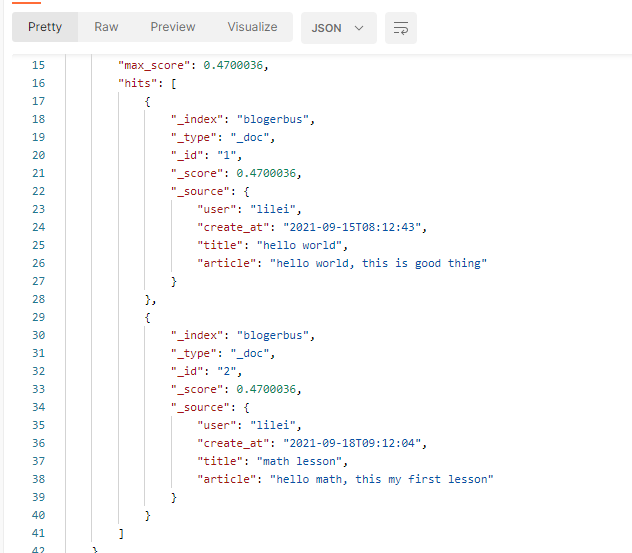Image resolution: width=632 pixels, height=553 pixels.
Task: Click article text "hello math, this my first lesson"
Action: [381, 479]
